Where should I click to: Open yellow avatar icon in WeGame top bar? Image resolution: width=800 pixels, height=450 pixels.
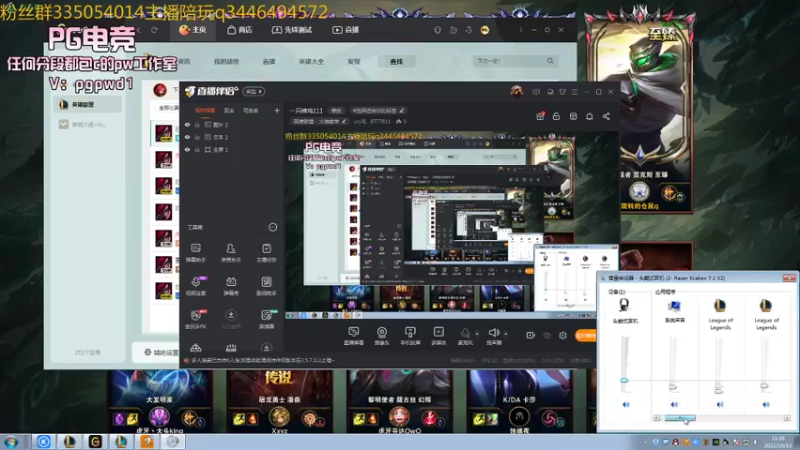(485, 30)
